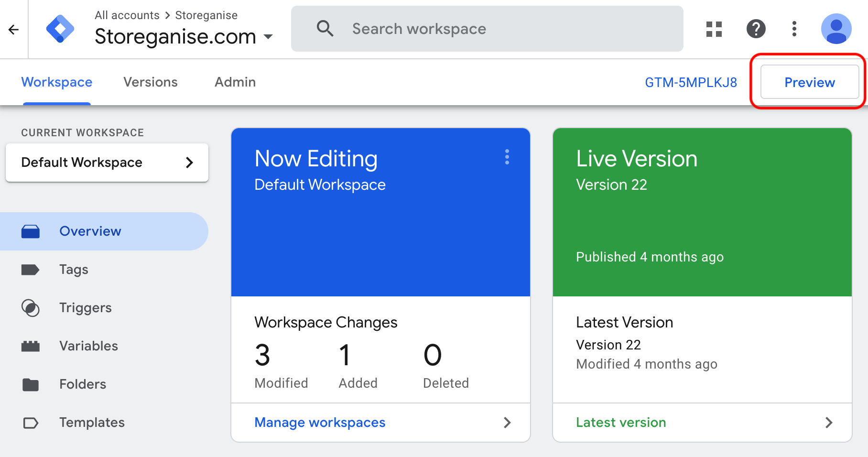This screenshot has height=457, width=868.
Task: Expand Default Workspace selector chevron
Action: [189, 163]
